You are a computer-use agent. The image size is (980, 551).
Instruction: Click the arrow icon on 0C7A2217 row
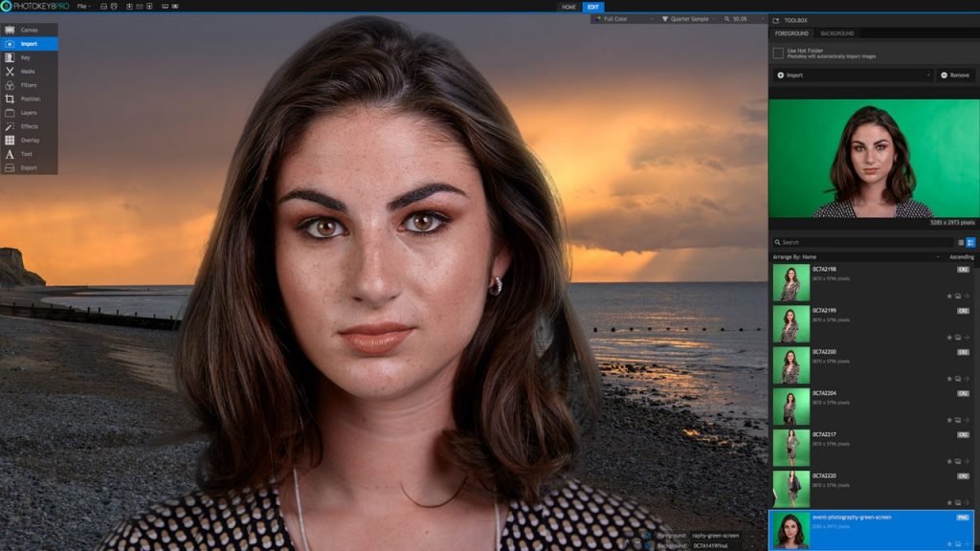pyautogui.click(x=967, y=461)
